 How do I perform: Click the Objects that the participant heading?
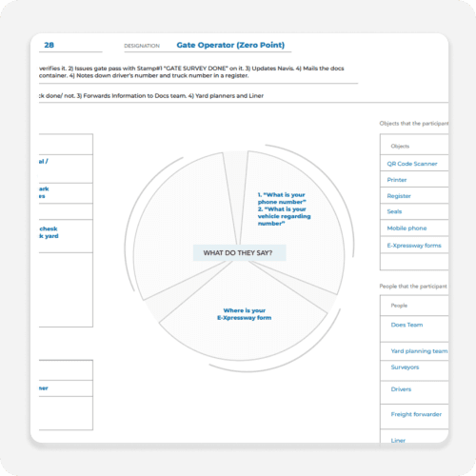coord(414,124)
